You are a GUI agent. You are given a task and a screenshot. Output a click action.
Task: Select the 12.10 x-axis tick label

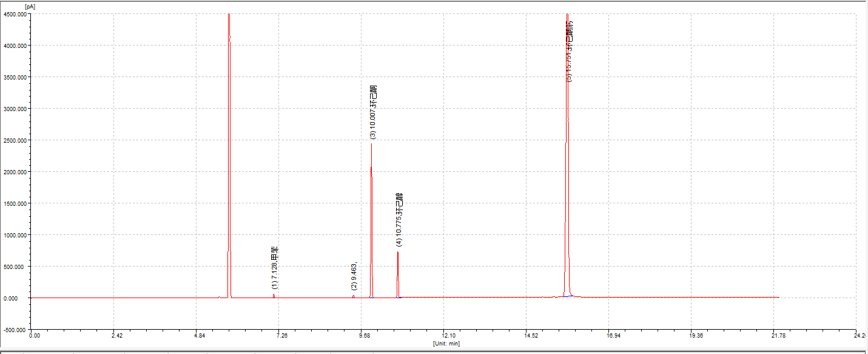coord(448,336)
